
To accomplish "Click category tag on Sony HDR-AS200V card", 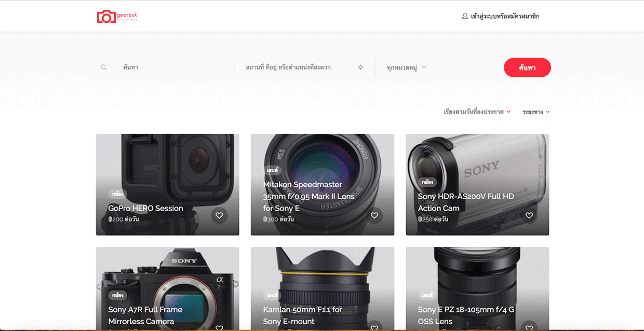I will point(427,182).
